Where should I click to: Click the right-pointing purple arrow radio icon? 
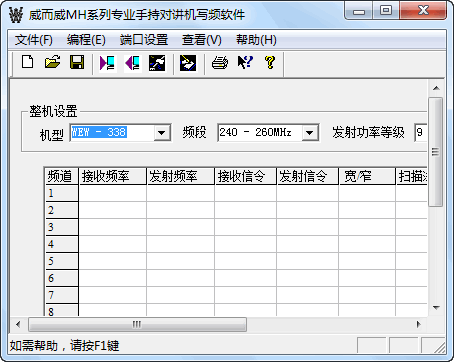tap(108, 63)
